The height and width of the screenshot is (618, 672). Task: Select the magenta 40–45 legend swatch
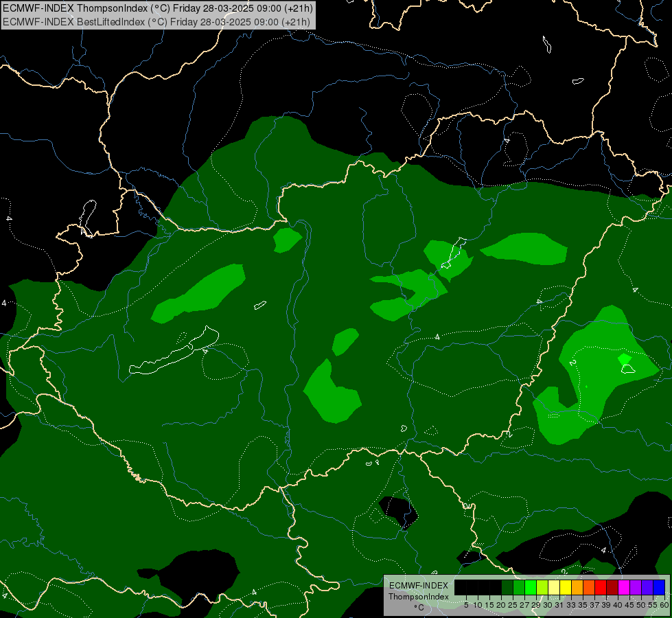pyautogui.click(x=624, y=587)
